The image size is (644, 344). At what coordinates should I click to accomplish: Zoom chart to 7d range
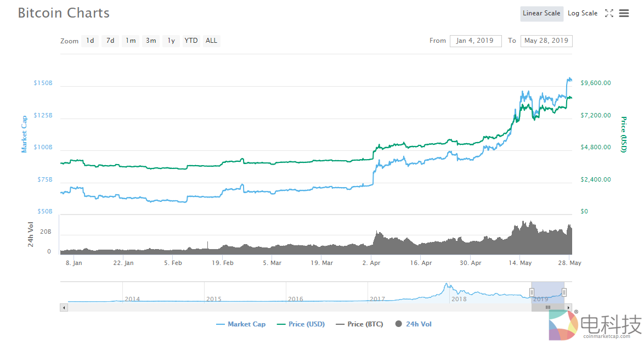[x=110, y=41]
